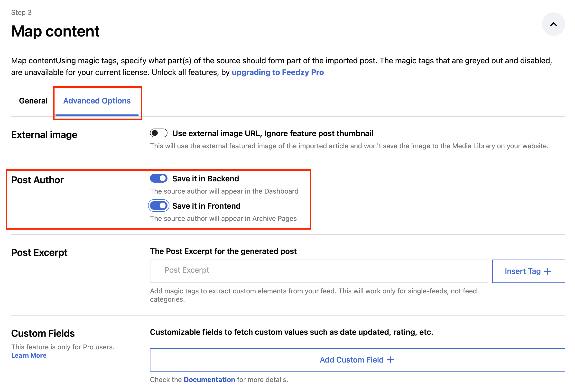Click the Post Author section heading

click(x=37, y=180)
